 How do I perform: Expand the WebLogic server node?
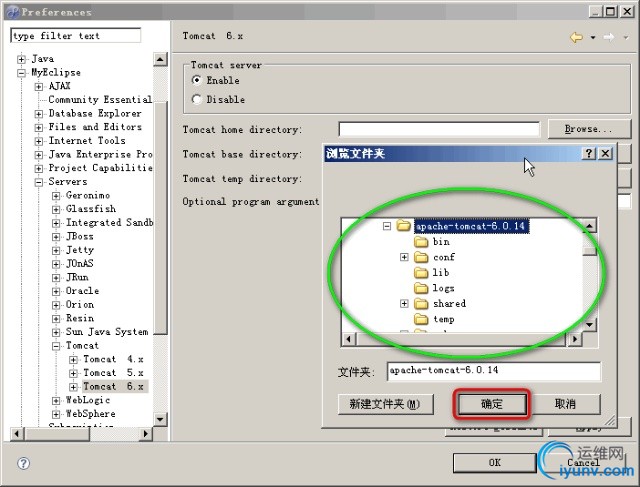point(56,401)
